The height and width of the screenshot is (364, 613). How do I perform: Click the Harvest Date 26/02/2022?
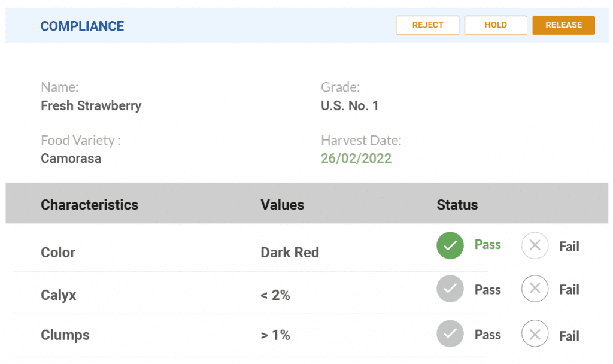(x=356, y=159)
